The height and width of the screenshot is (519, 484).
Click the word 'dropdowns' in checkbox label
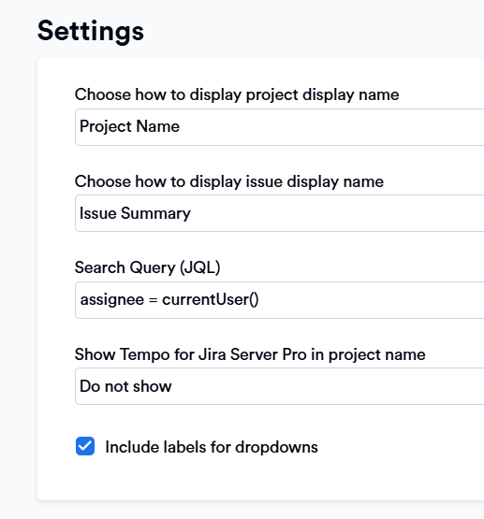click(x=276, y=447)
